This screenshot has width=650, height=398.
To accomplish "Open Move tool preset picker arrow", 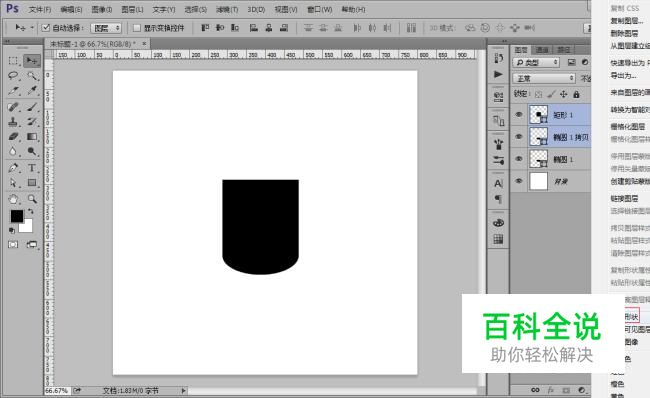I will click(x=32, y=28).
